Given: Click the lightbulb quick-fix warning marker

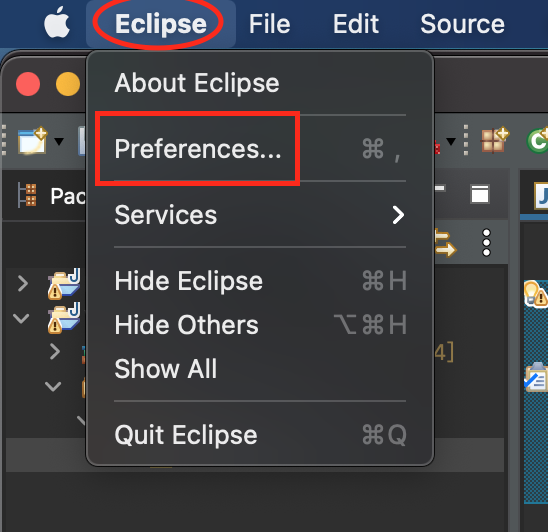Looking at the screenshot, I should tap(535, 294).
